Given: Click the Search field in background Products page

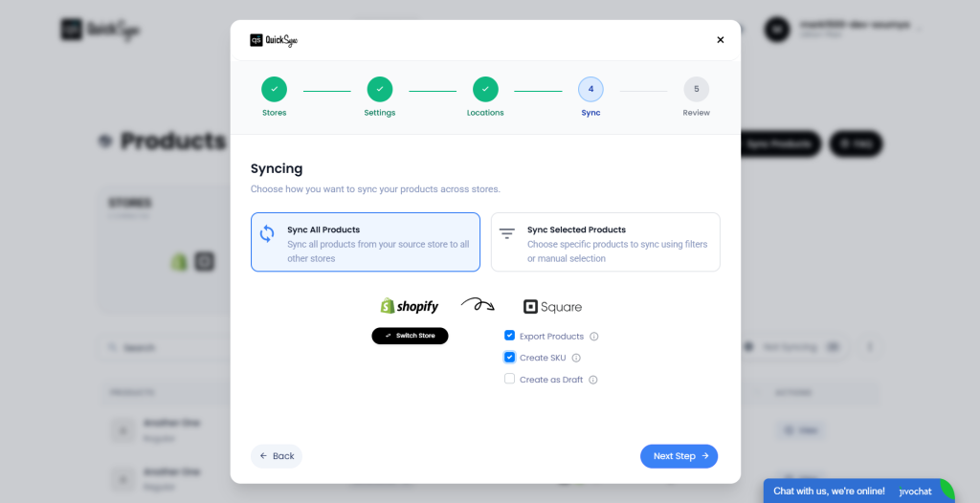Looking at the screenshot, I should coord(164,347).
